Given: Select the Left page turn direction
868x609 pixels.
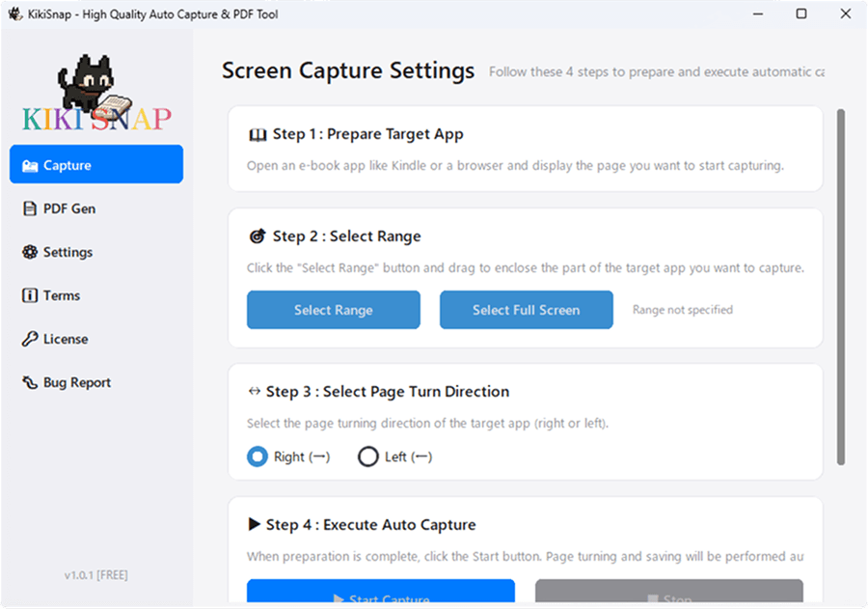Looking at the screenshot, I should [367, 457].
